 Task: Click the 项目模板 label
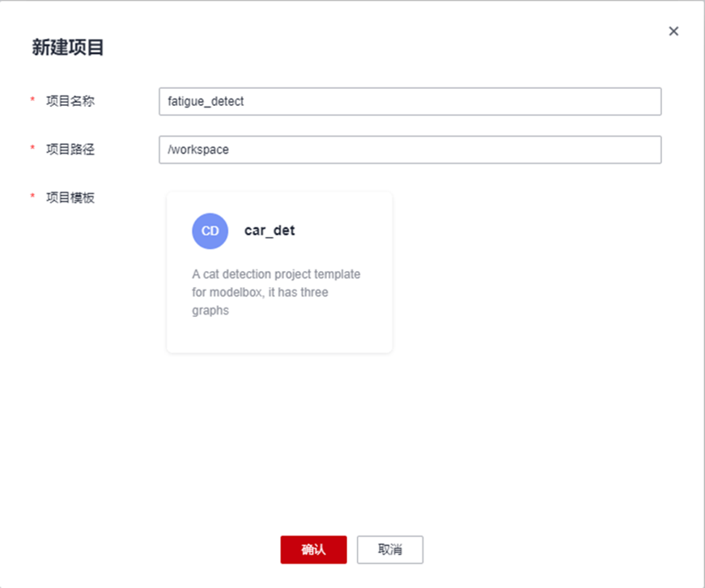70,197
